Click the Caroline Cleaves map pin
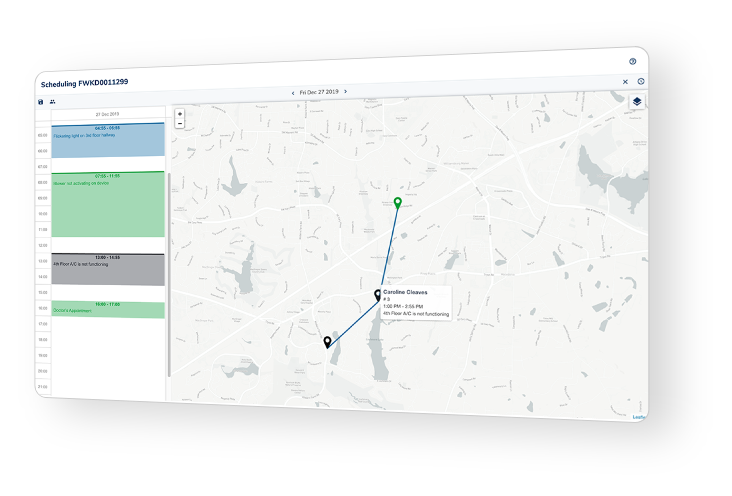Image resolution: width=732 pixels, height=496 pixels. (377, 295)
